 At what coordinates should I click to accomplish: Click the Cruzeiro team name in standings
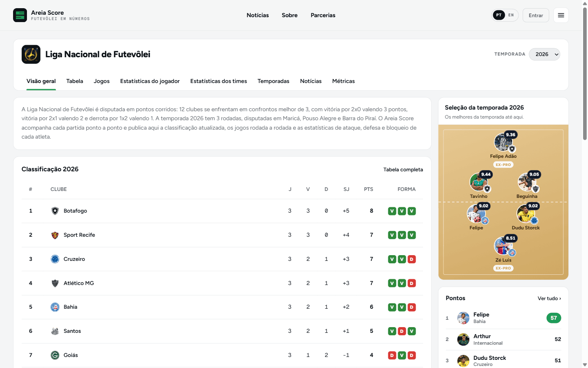coord(74,259)
